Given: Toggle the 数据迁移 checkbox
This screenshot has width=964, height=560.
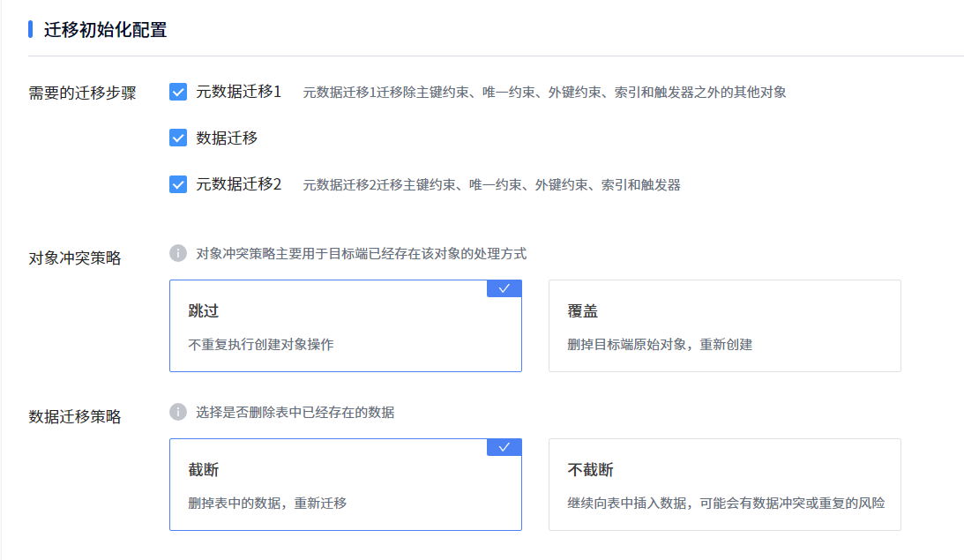Looking at the screenshot, I should tap(178, 138).
